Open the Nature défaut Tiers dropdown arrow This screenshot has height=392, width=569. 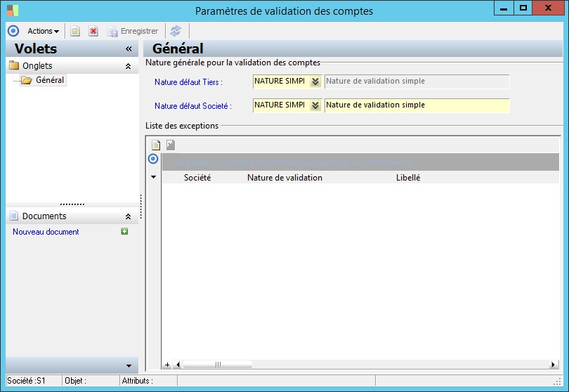(315, 81)
